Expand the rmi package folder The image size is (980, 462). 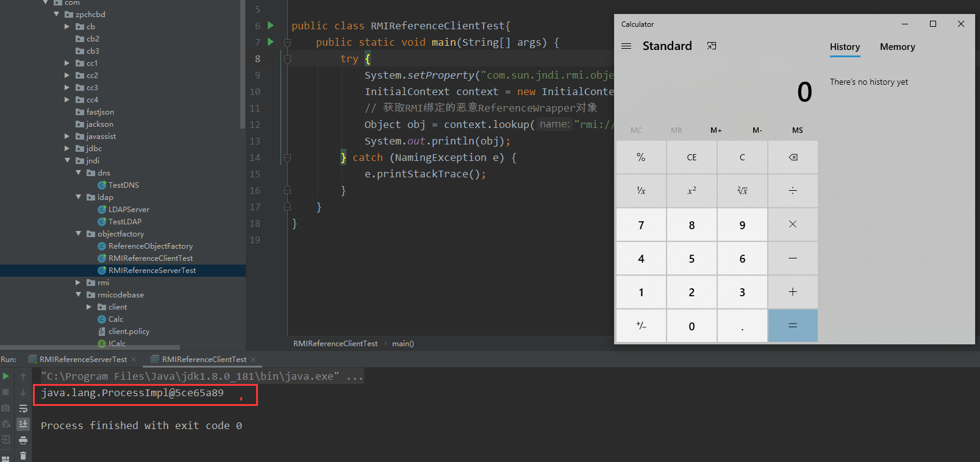(78, 282)
